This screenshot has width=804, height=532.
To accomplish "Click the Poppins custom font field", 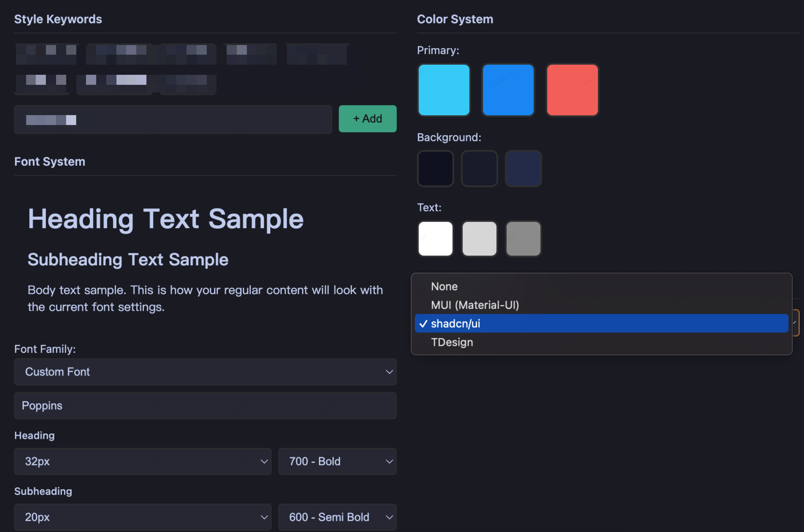I will pyautogui.click(x=205, y=406).
